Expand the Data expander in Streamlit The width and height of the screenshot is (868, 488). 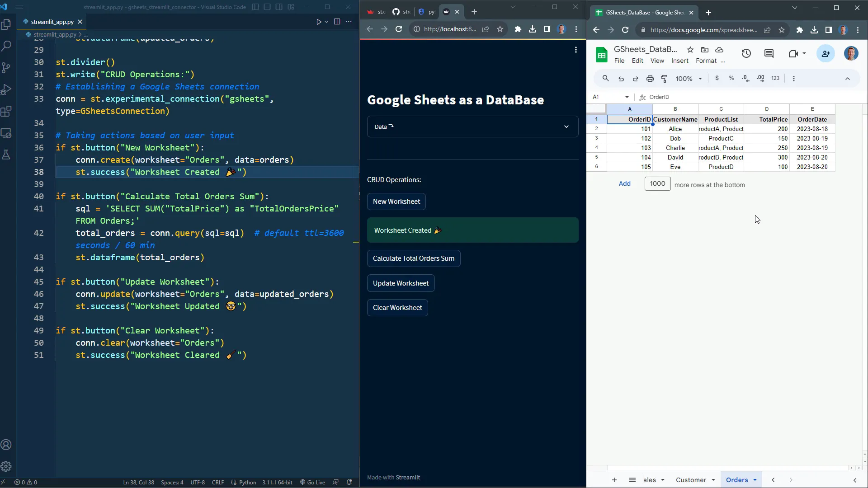coord(472,127)
